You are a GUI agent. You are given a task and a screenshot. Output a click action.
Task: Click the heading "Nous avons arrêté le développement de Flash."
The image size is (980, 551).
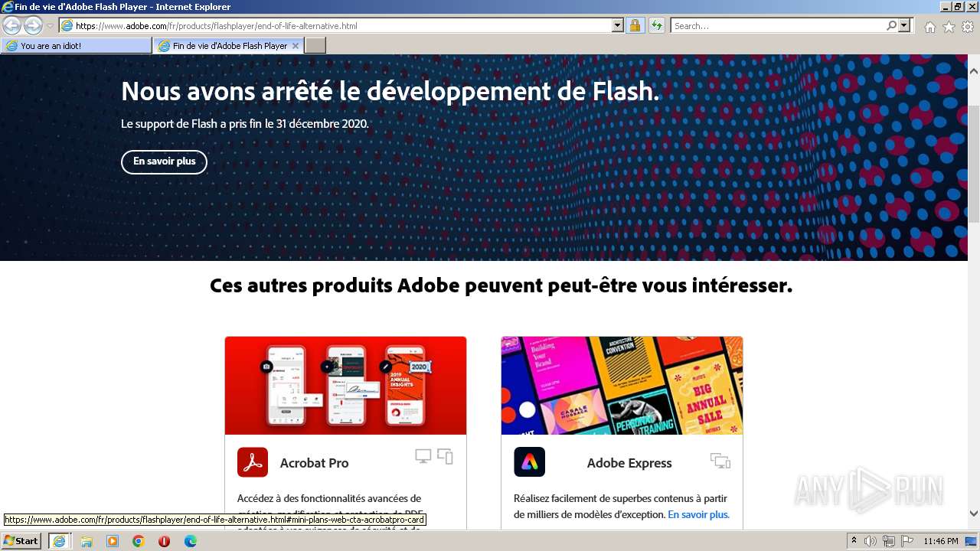coord(390,92)
